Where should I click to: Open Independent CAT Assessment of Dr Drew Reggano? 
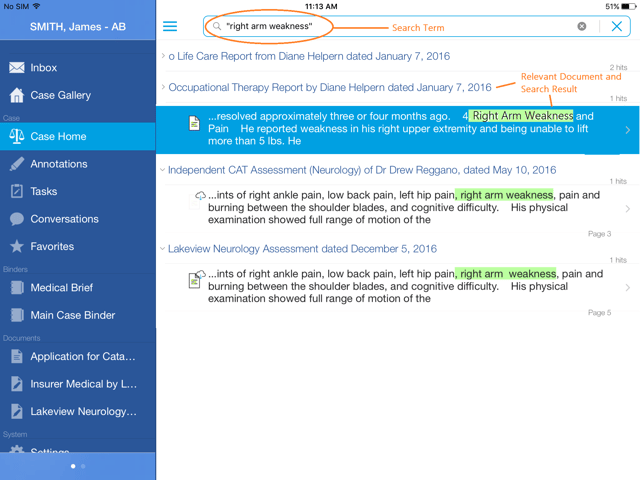[x=362, y=170]
